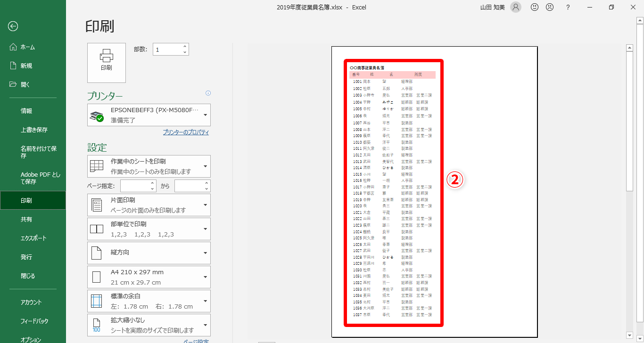Click the smiley face feedback icon
The height and width of the screenshot is (343, 644).
[535, 7]
